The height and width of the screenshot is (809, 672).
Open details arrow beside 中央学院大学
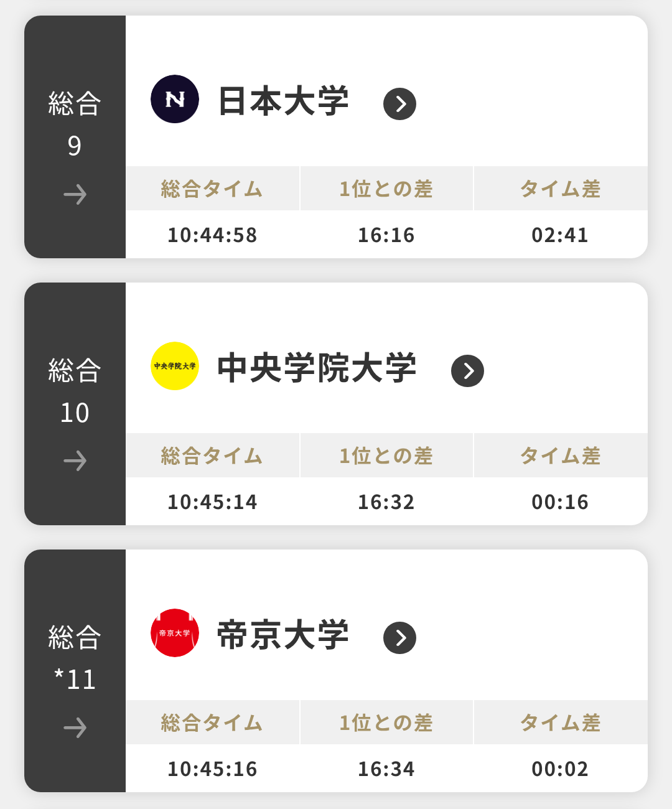coord(467,371)
